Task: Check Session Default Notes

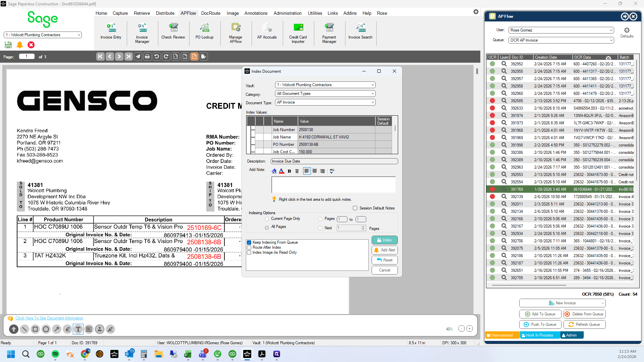Action: pos(355,208)
